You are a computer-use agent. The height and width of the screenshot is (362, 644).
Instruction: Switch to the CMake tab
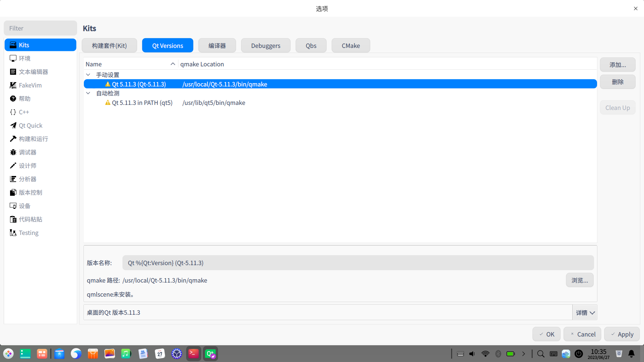(x=351, y=46)
